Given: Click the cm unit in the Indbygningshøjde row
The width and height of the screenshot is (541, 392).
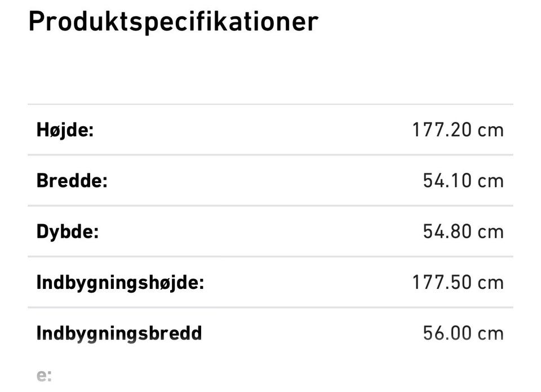Looking at the screenshot, I should [490, 283].
